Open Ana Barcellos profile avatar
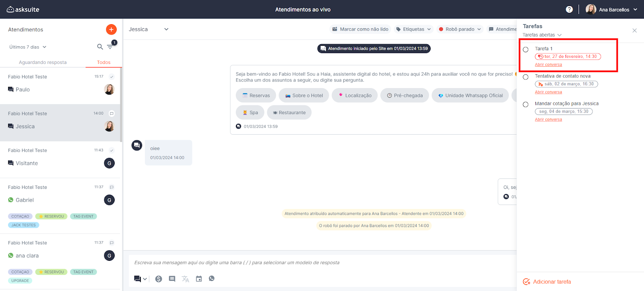The height and width of the screenshot is (291, 644). [x=591, y=9]
